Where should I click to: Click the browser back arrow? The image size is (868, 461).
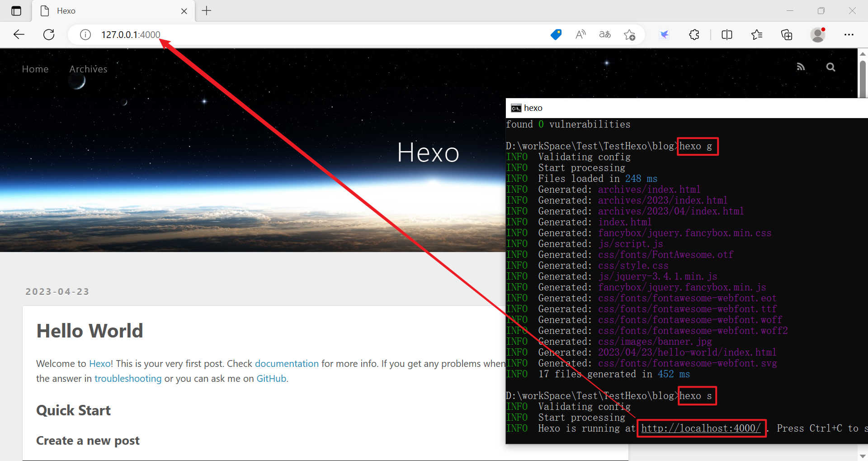[x=19, y=34]
